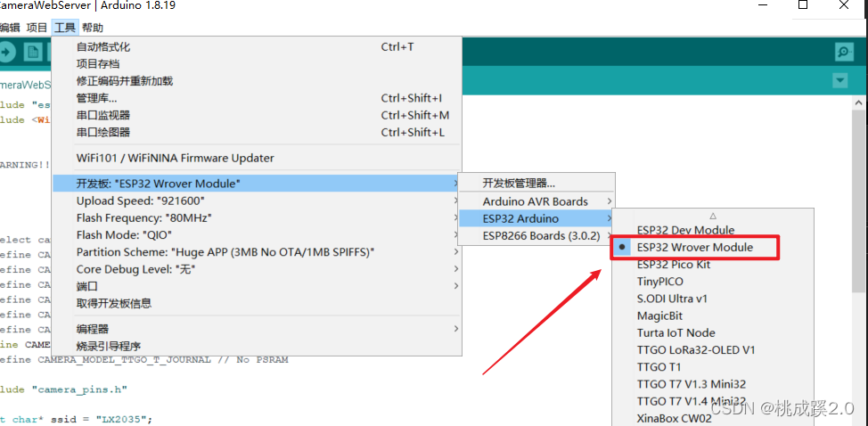Choose 修正编码并重新加载 entry
Image resolution: width=868 pixels, height=426 pixels.
click(257, 81)
